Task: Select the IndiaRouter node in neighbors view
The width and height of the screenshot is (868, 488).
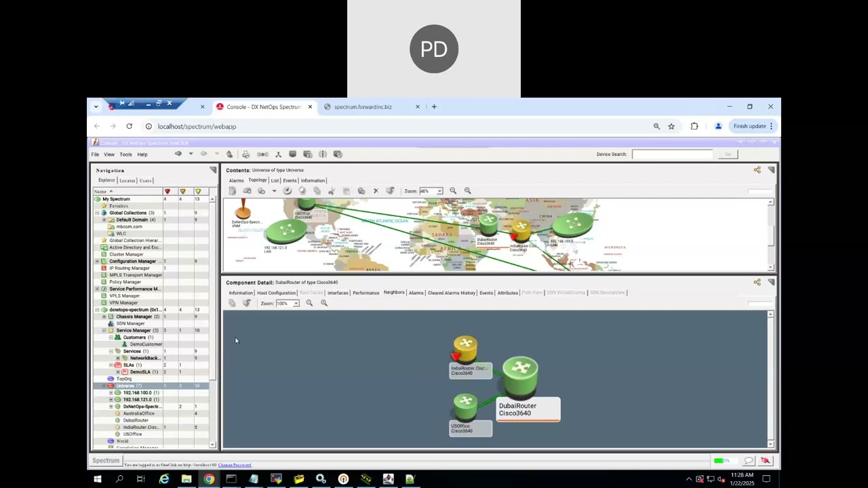Action: pos(465,350)
